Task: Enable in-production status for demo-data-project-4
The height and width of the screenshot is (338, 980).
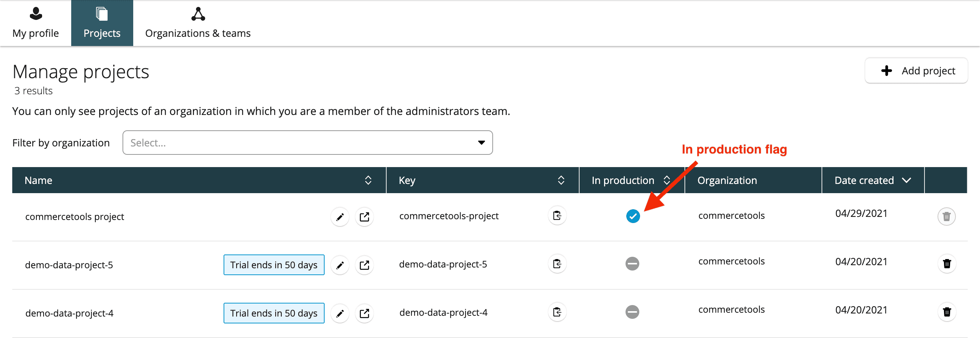Action: tap(632, 312)
